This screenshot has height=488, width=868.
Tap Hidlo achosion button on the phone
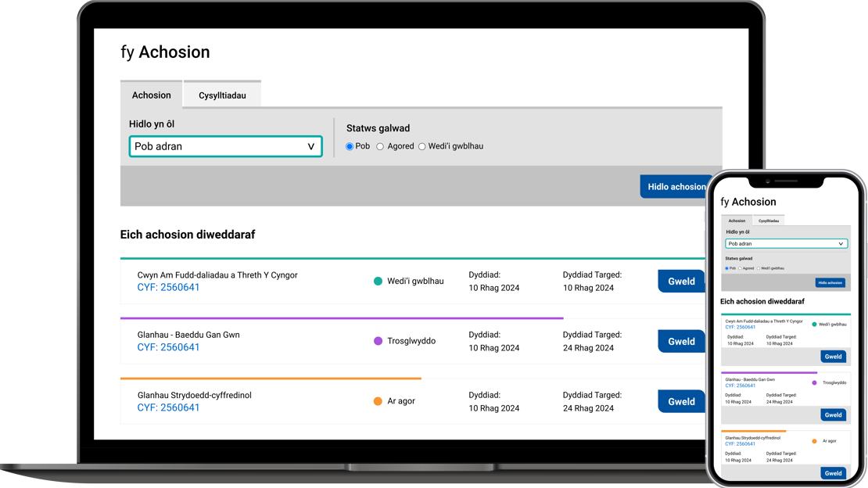pos(830,282)
